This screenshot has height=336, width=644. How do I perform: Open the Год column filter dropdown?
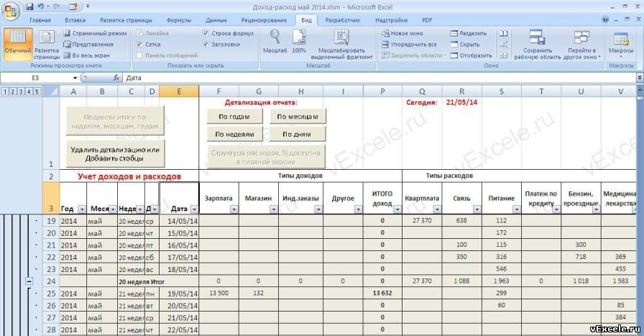point(82,209)
